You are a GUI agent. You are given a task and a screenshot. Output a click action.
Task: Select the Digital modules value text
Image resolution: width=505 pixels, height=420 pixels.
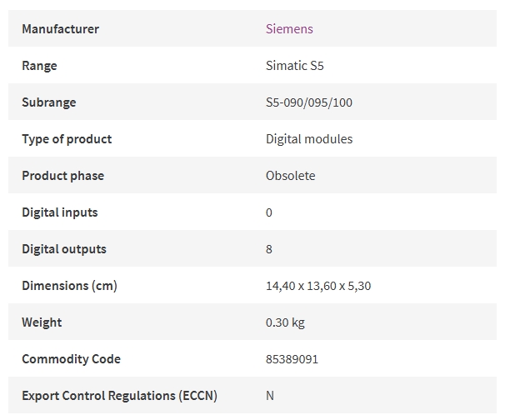309,139
